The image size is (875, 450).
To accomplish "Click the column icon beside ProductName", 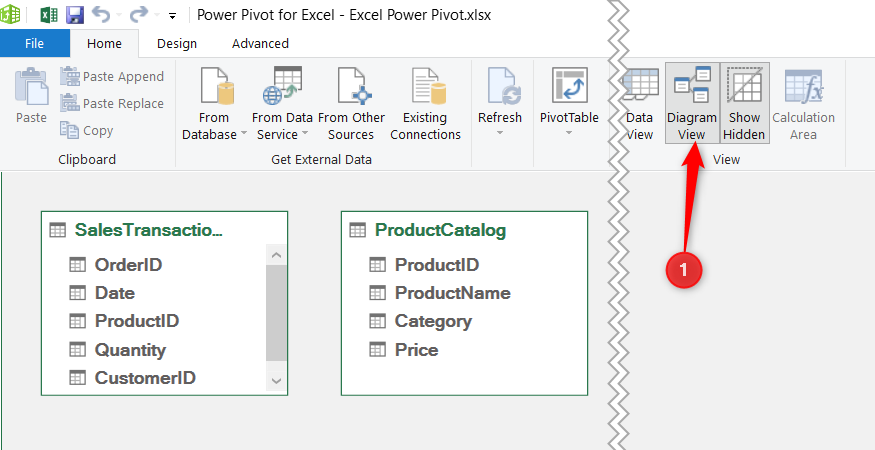I will click(378, 293).
